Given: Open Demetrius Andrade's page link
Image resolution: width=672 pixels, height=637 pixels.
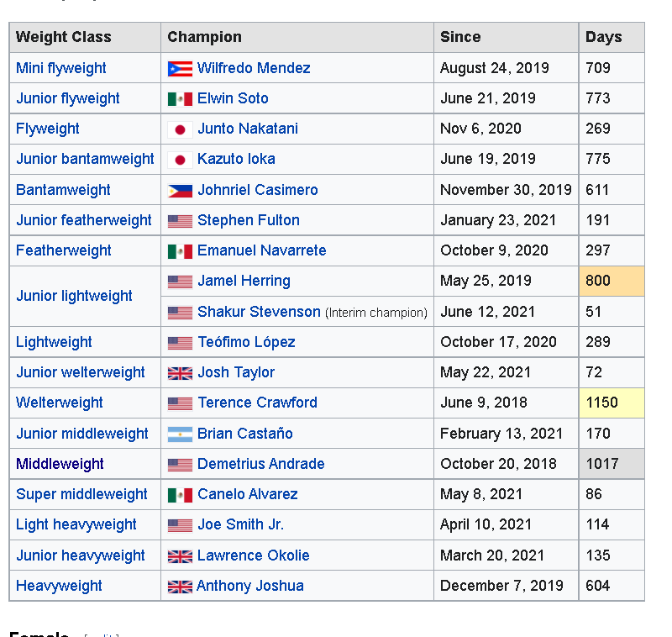Looking at the screenshot, I should coord(260,464).
